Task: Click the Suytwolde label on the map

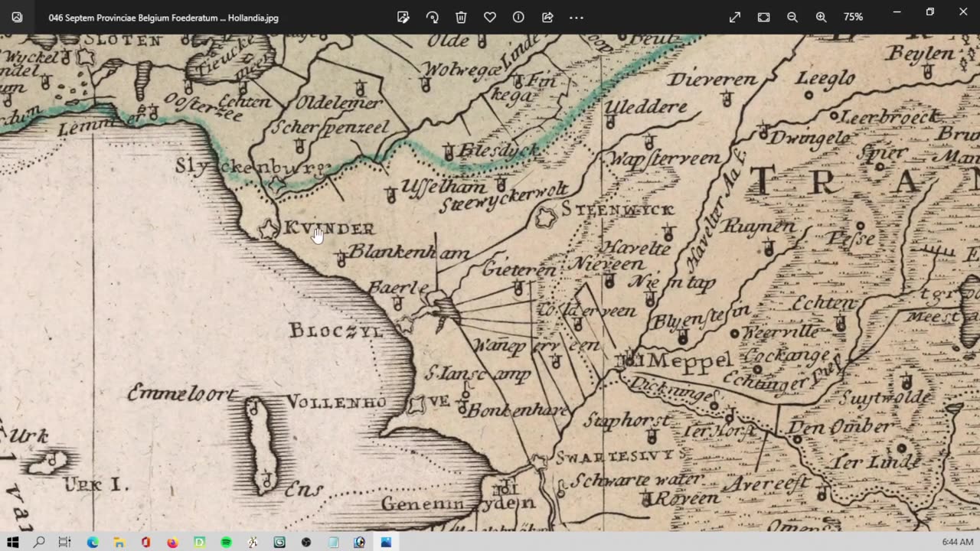Action: pos(885,398)
